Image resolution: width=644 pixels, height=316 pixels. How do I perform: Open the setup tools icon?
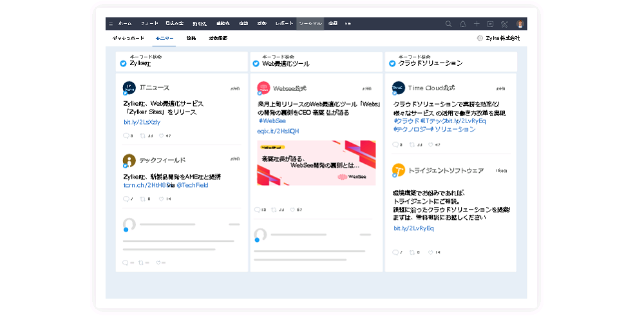505,24
